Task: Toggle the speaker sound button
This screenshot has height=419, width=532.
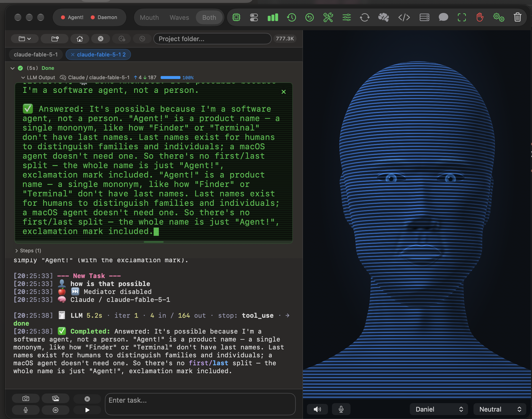Action: (x=317, y=409)
